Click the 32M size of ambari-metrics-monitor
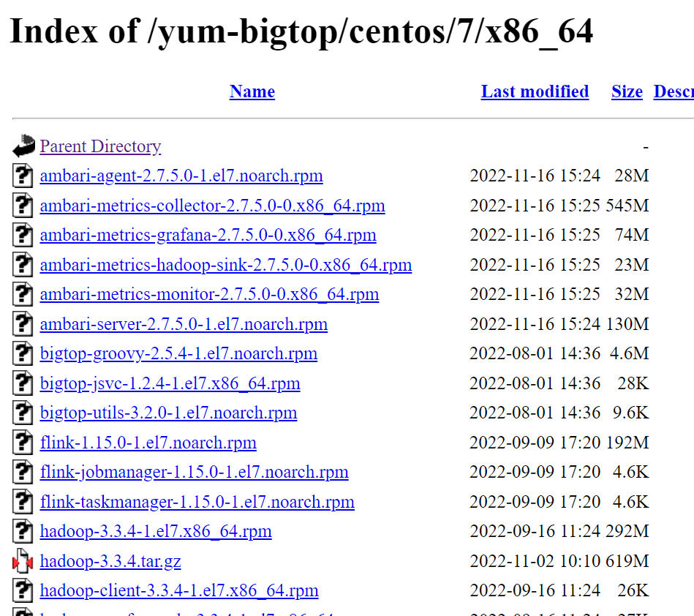Image resolution: width=694 pixels, height=616 pixels. coord(632,294)
